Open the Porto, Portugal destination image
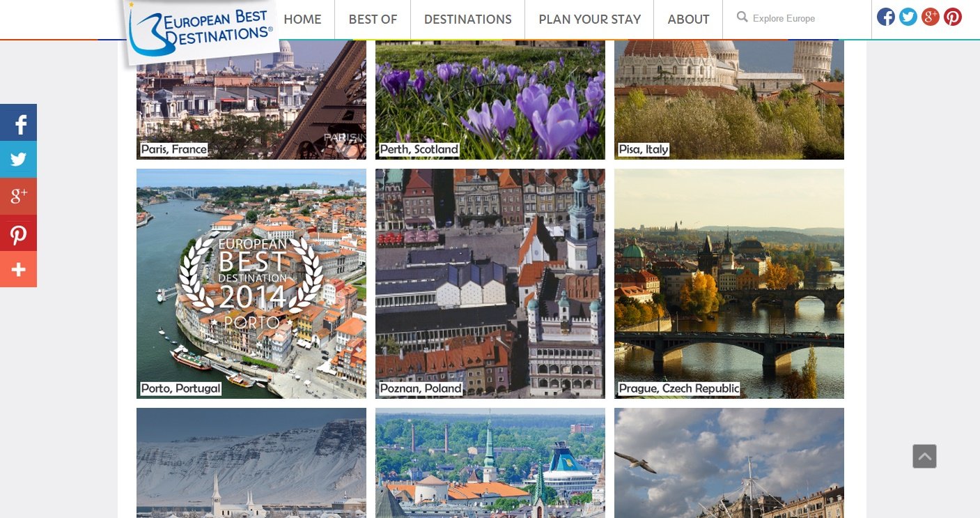The height and width of the screenshot is (518, 980). tap(251, 283)
